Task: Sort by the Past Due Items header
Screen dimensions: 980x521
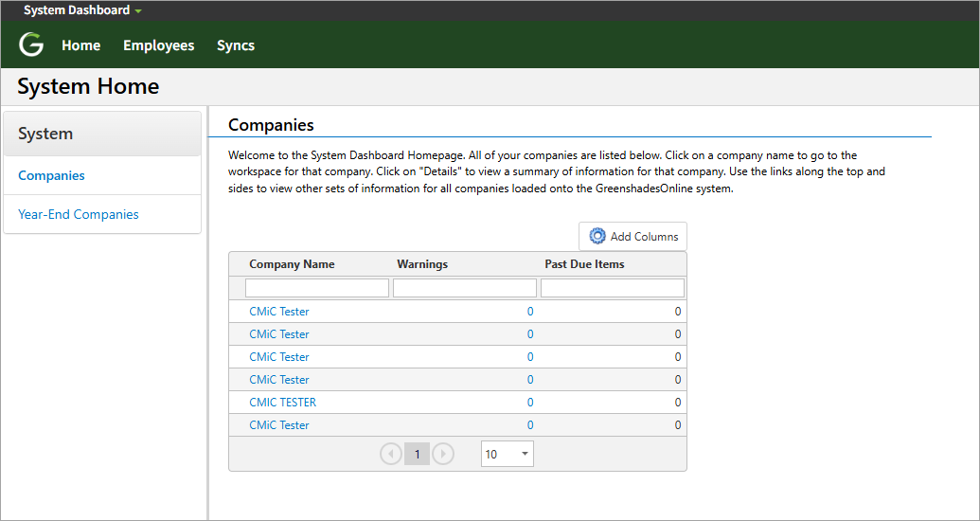Action: (584, 264)
